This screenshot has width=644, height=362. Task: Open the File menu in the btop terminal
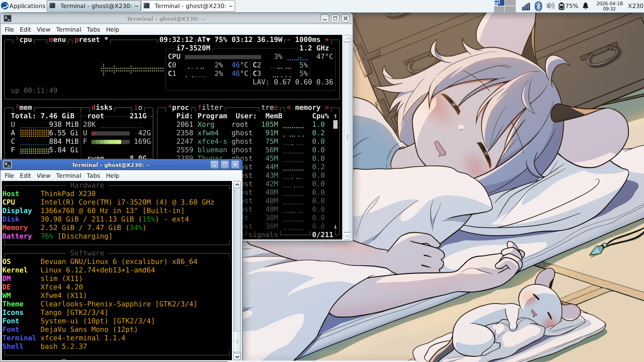pos(9,29)
